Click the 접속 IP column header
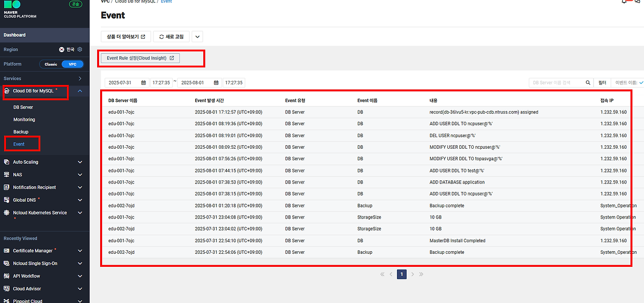The image size is (644, 303). click(x=607, y=100)
